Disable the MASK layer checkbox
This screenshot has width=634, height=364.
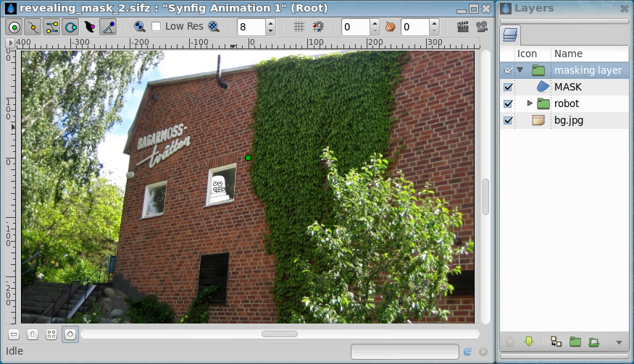pyautogui.click(x=508, y=87)
